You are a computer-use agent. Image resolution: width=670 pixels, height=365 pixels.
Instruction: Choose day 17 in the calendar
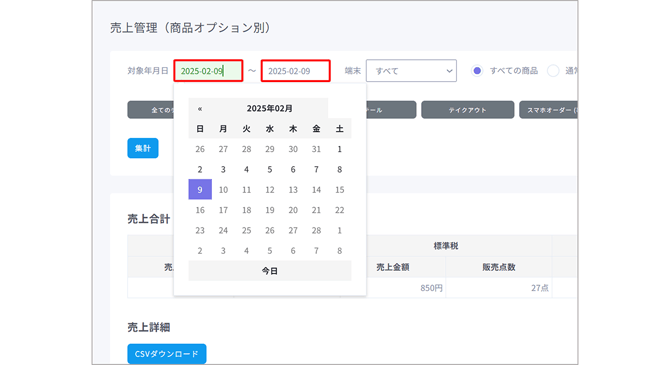tap(223, 210)
